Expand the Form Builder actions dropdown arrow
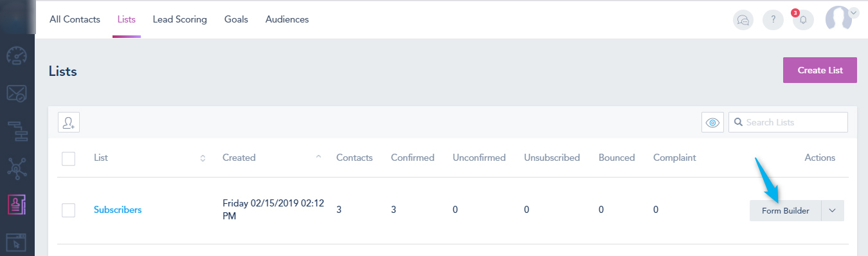 tap(833, 211)
